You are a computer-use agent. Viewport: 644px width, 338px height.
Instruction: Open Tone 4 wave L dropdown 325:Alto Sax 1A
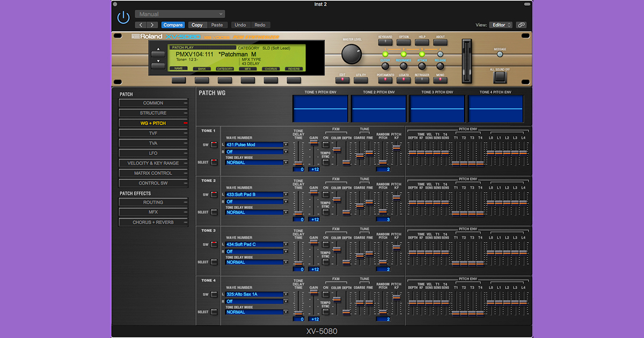[257, 295]
